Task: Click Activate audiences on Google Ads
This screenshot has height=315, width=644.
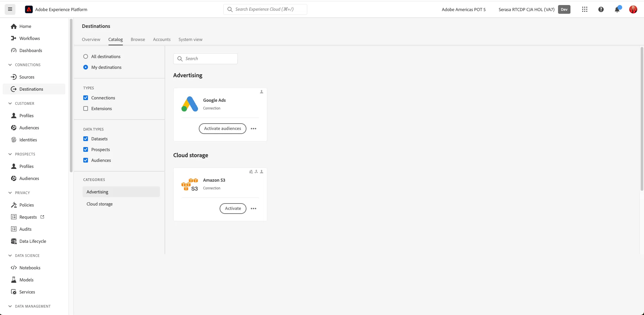Action: tap(223, 129)
